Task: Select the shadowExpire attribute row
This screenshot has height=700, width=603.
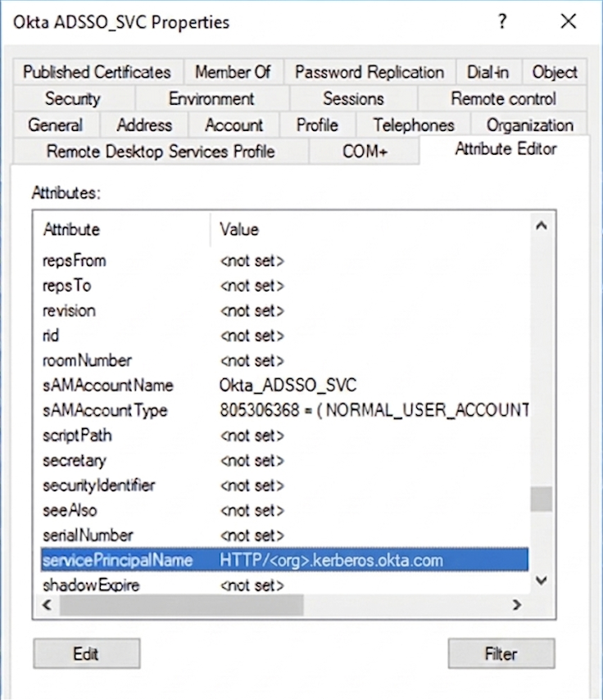Action: pos(284,585)
